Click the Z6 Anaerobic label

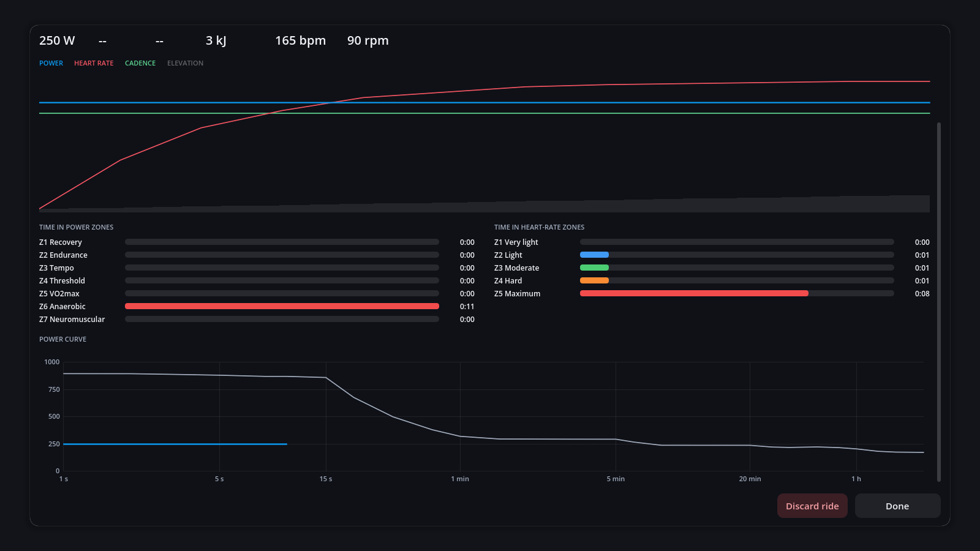point(62,307)
